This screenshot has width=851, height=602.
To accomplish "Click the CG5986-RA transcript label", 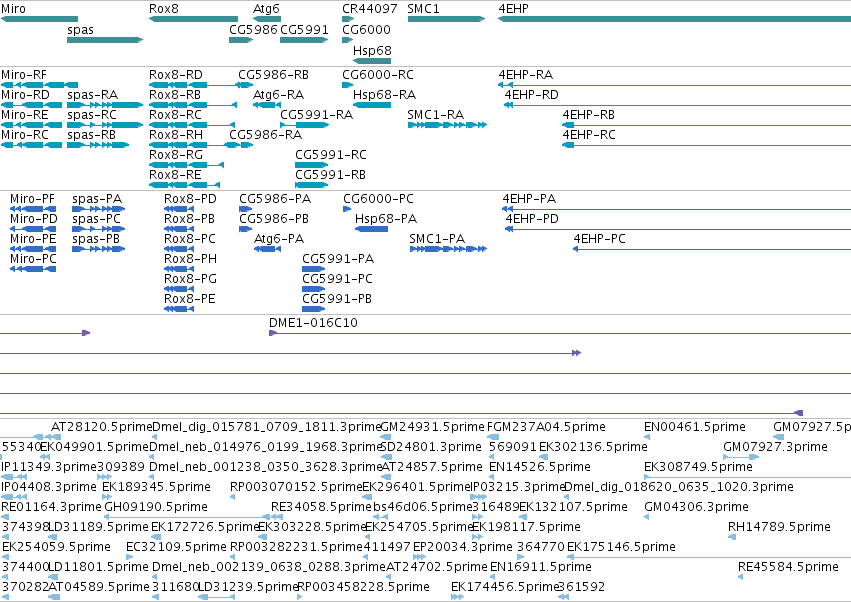I will (x=265, y=135).
